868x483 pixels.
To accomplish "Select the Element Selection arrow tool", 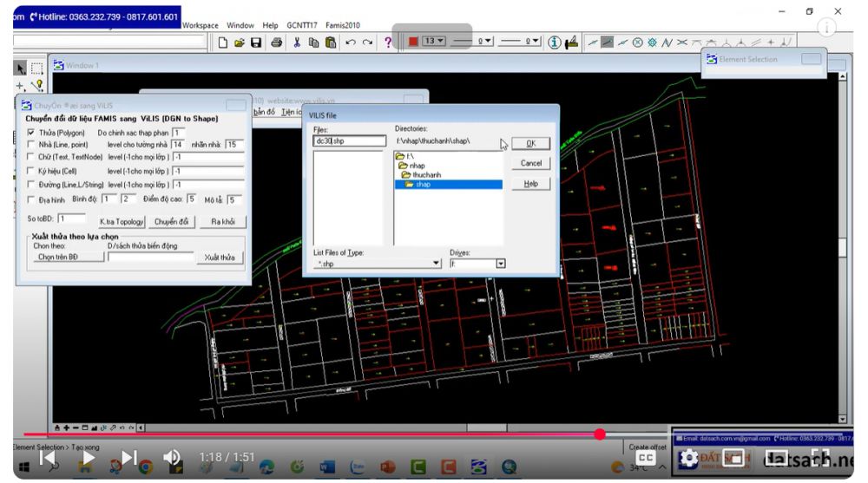I will click(x=21, y=68).
